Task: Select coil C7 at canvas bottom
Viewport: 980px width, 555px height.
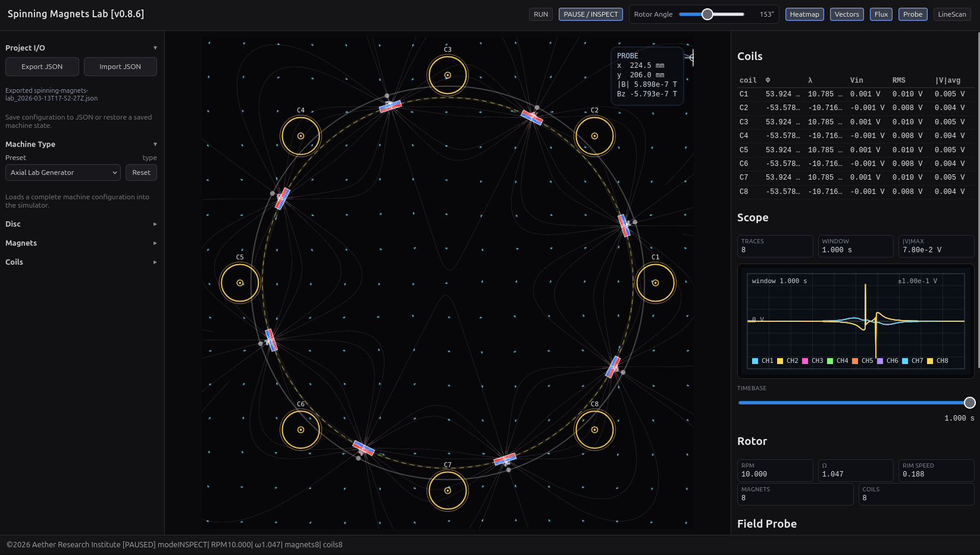Action: click(447, 490)
